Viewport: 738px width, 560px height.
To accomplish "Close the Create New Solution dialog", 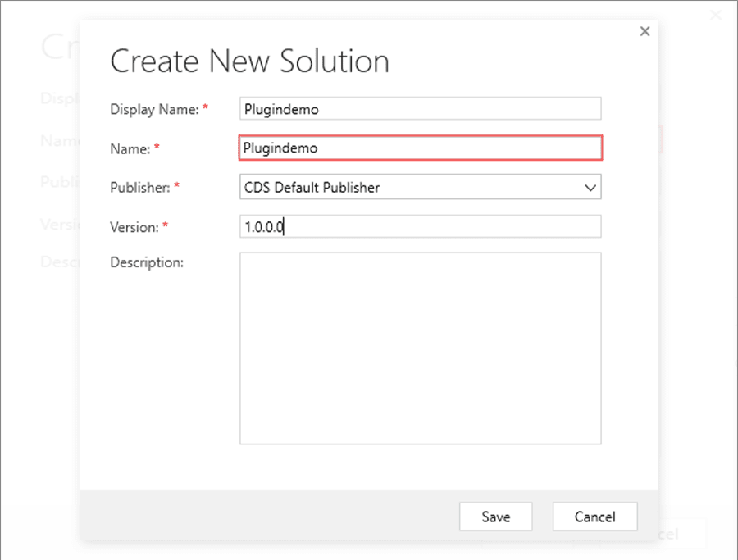I will [x=645, y=31].
